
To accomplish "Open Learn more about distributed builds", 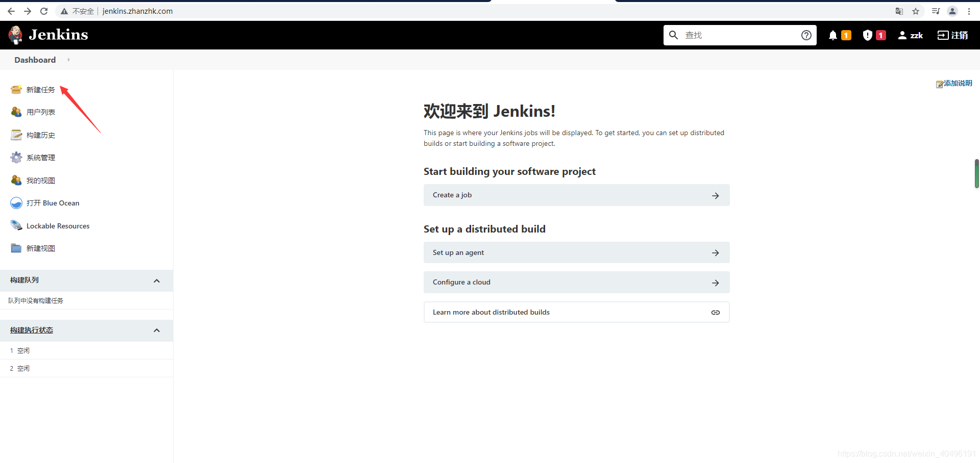I will [576, 312].
